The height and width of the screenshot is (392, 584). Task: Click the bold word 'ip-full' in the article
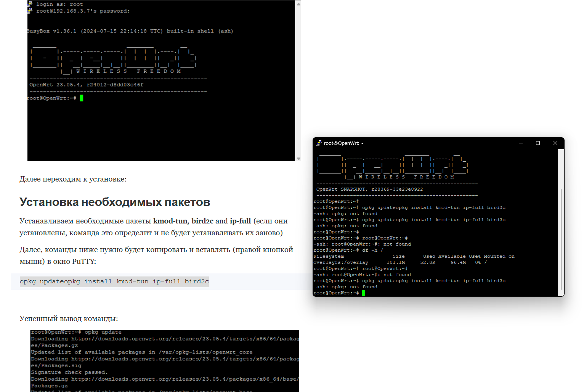[240, 221]
